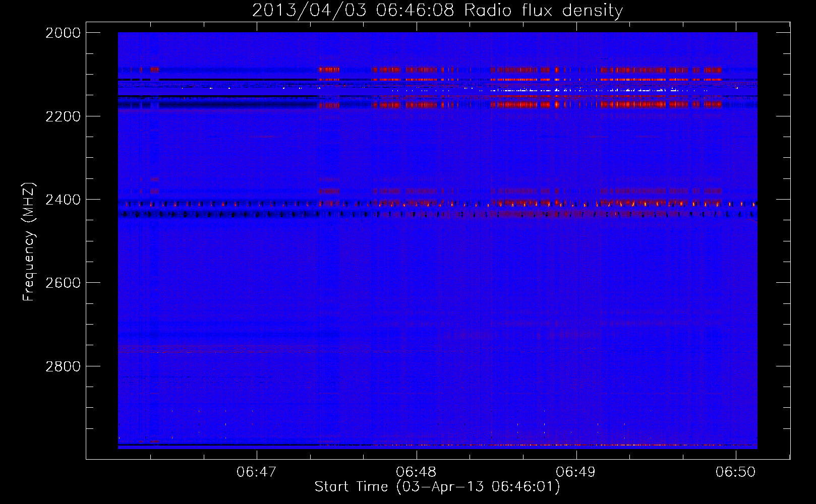
Task: Click the plot title '2013/04/03 06:46:08 Radio flux density'
Action: coord(437,11)
